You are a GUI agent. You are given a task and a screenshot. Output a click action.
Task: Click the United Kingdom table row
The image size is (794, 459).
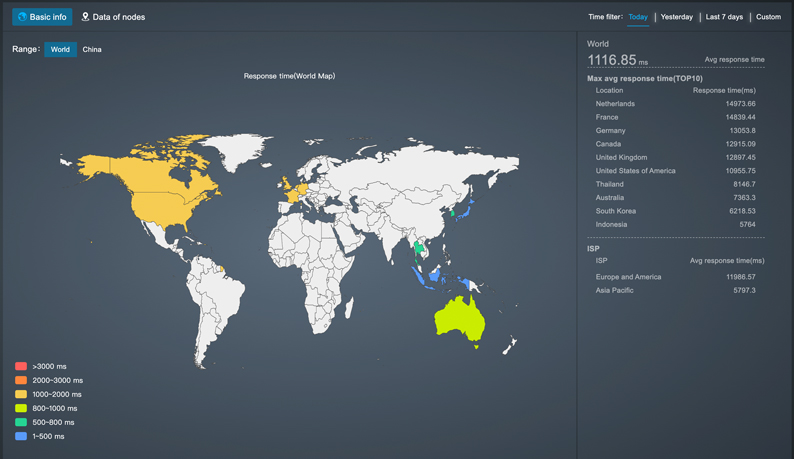point(676,158)
